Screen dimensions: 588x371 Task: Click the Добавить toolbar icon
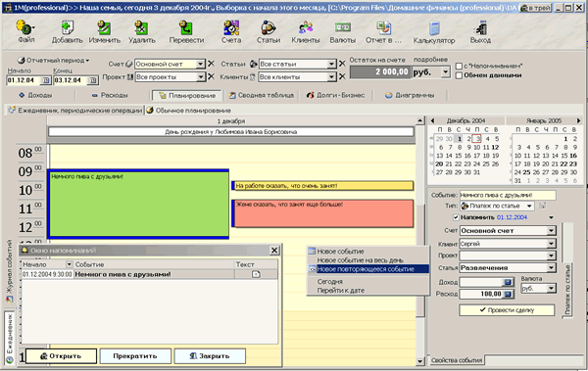pos(67,32)
